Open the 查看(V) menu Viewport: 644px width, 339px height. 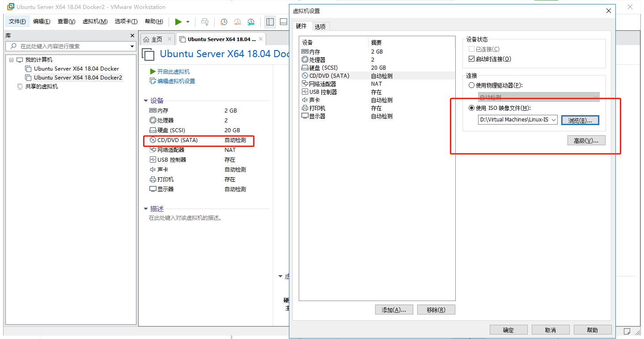coord(66,21)
